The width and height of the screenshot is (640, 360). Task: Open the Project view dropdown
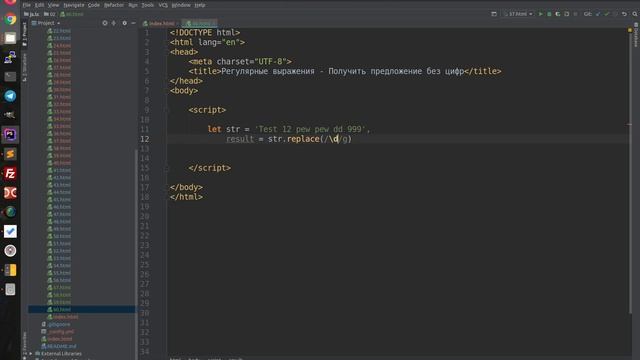[46, 23]
